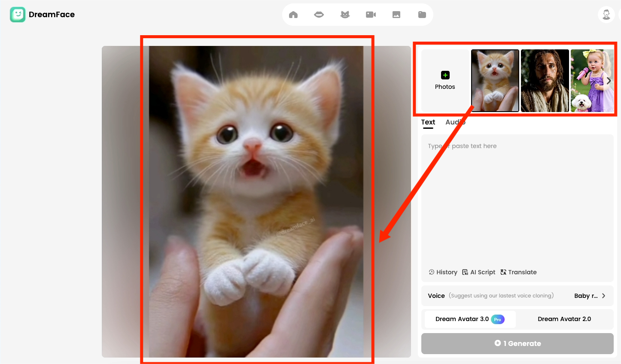Select the Text tab
Screen dimensions: 621x364
[x=428, y=122]
